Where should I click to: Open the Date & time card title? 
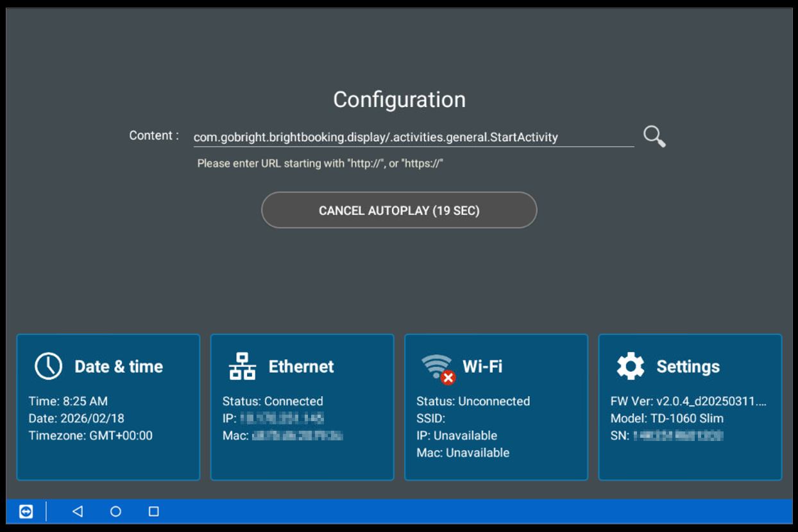pos(119,367)
